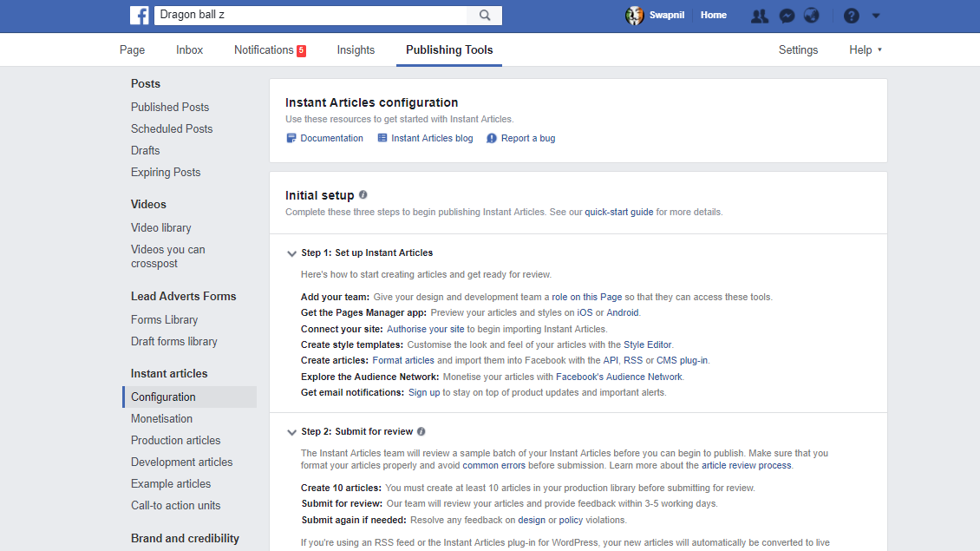The width and height of the screenshot is (980, 551).
Task: Open the Help dropdown menu
Action: click(x=865, y=50)
